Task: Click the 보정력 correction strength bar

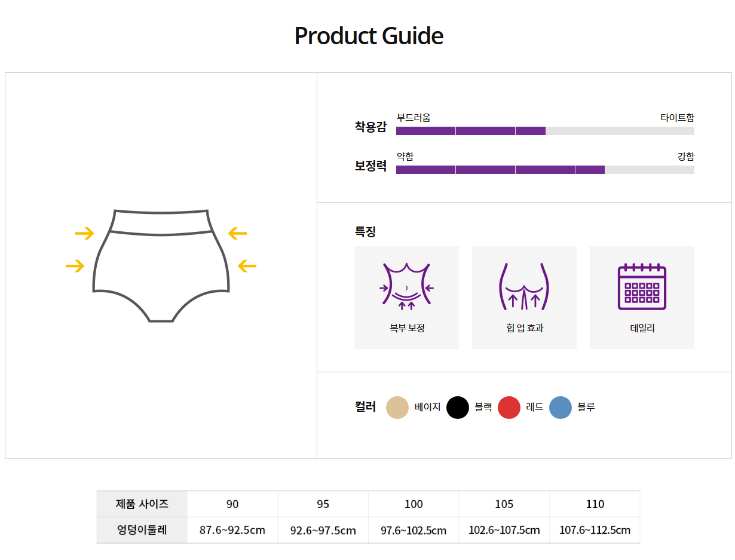Action: click(x=545, y=170)
